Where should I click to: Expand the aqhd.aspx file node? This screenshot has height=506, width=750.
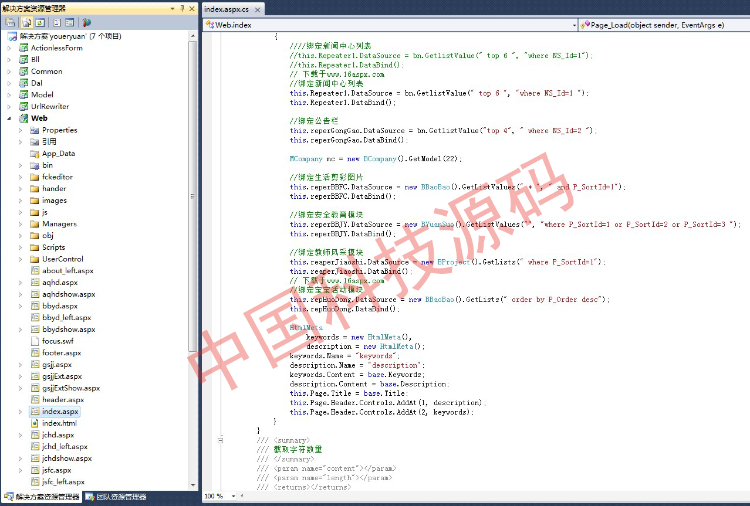[x=21, y=283]
